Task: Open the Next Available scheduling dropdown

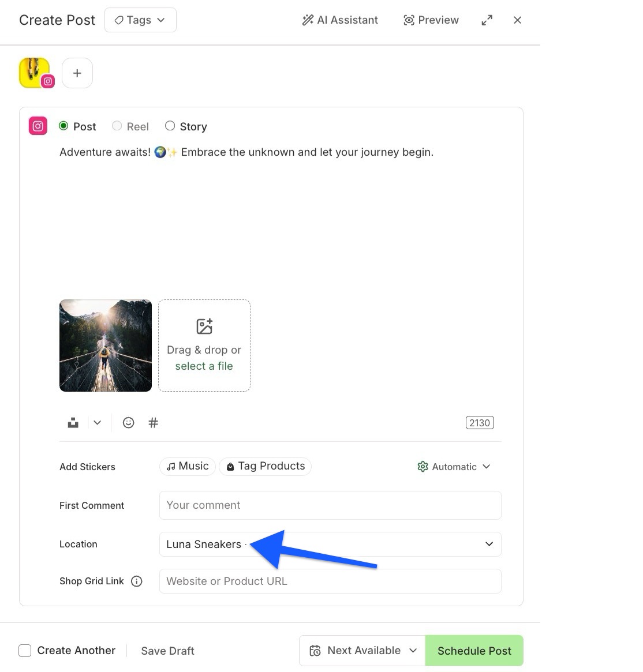Action: click(362, 650)
